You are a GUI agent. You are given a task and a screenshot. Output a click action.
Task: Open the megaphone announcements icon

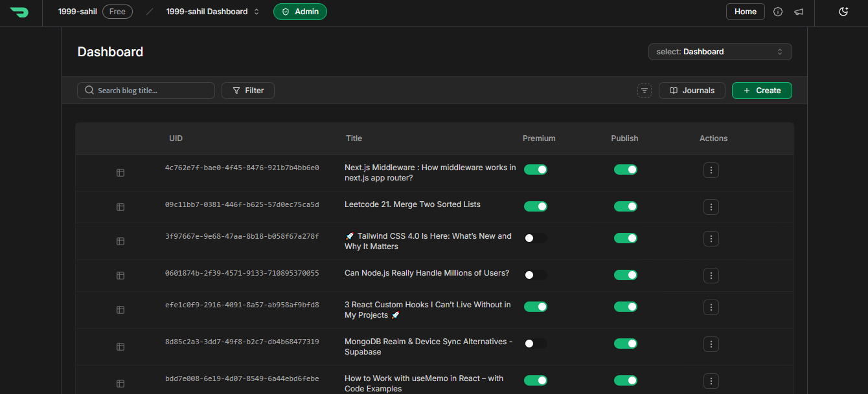pyautogui.click(x=799, y=12)
